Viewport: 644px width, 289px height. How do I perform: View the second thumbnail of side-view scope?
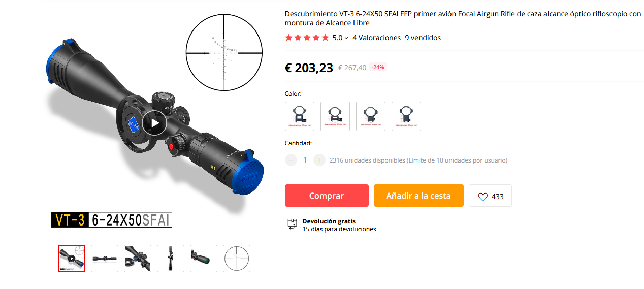click(x=105, y=259)
